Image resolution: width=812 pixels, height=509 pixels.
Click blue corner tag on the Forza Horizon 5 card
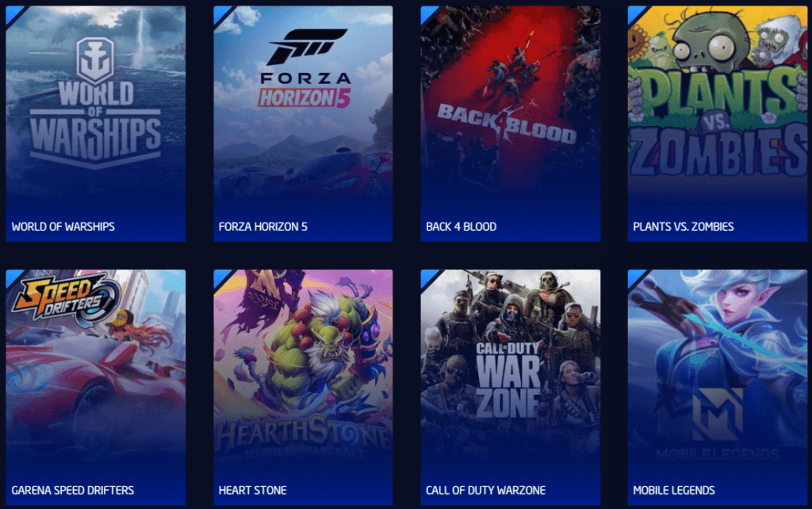point(222,14)
